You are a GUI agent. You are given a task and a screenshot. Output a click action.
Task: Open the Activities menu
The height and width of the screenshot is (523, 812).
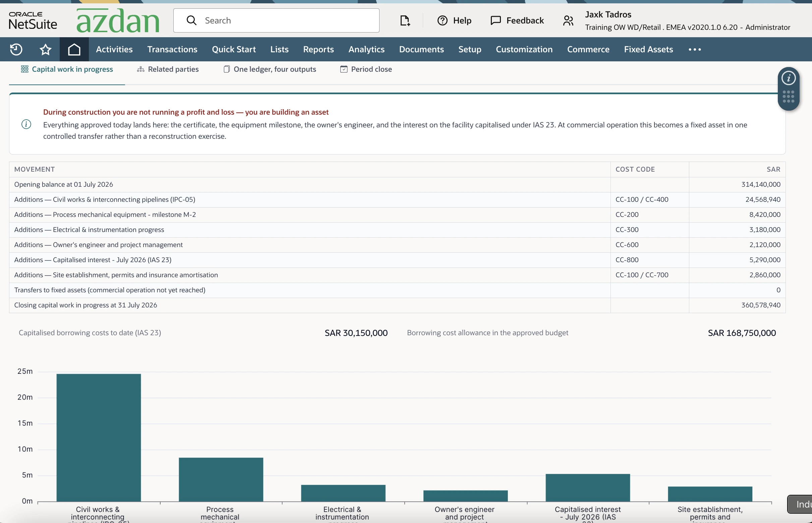click(x=114, y=49)
